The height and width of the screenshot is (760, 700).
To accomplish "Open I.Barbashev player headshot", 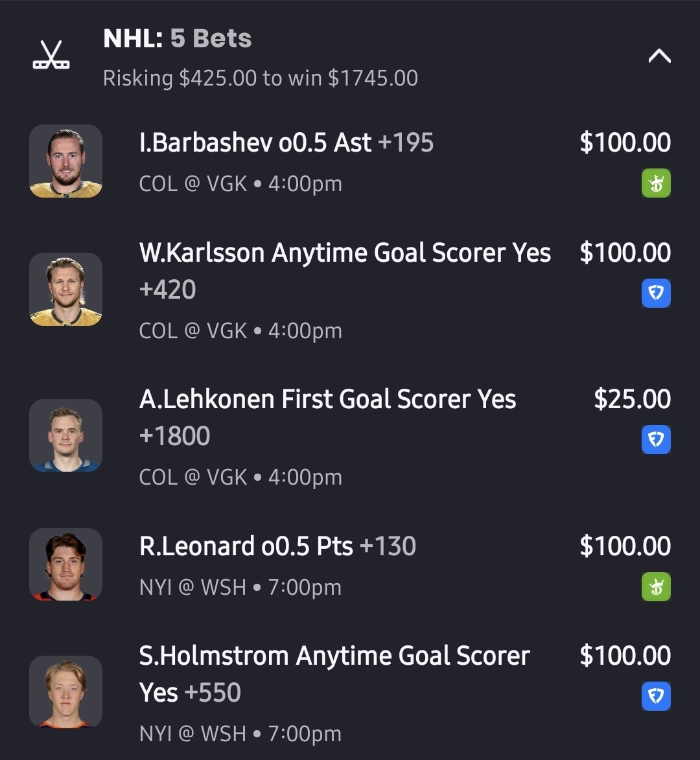I will pyautogui.click(x=65, y=161).
